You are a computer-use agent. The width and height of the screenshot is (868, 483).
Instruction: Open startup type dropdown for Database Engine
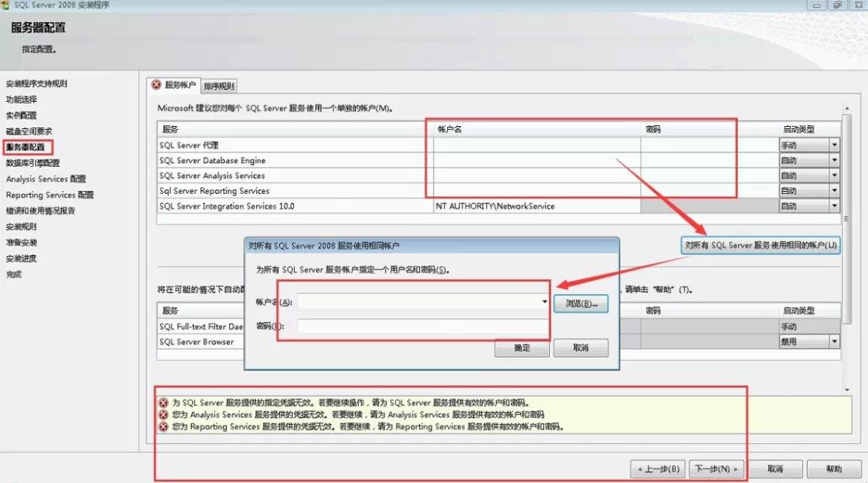pyautogui.click(x=834, y=160)
